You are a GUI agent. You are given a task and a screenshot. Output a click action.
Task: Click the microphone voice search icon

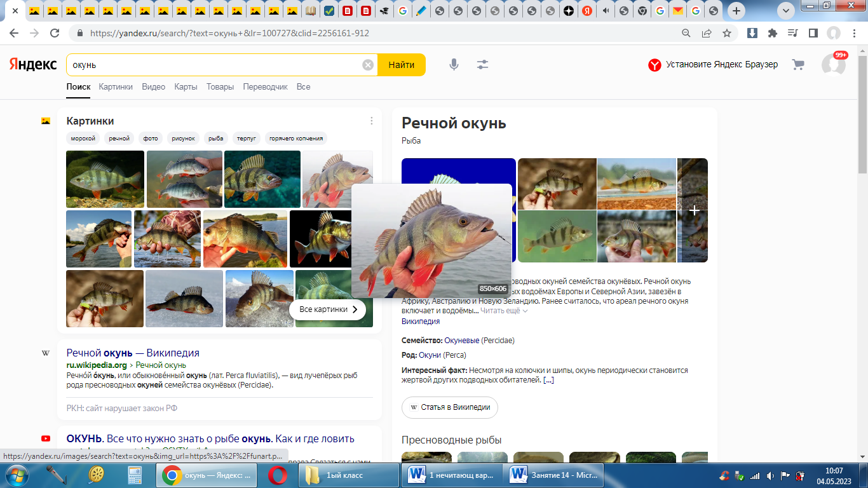pos(454,65)
